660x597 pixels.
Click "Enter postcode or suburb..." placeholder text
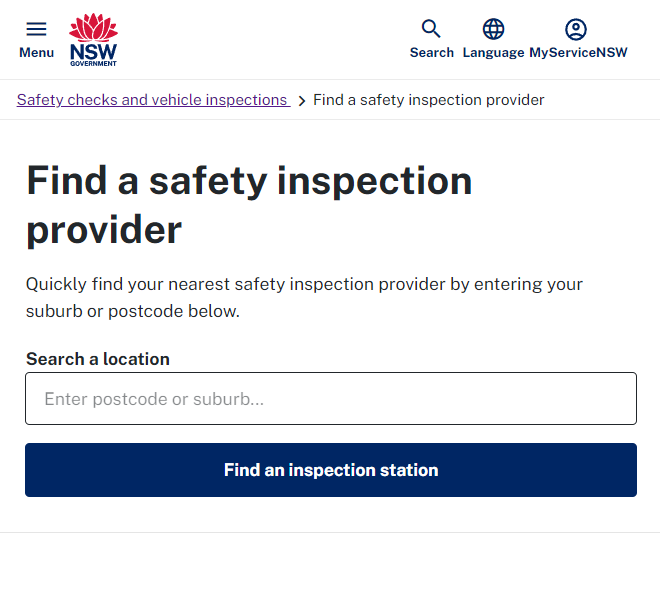(x=154, y=399)
